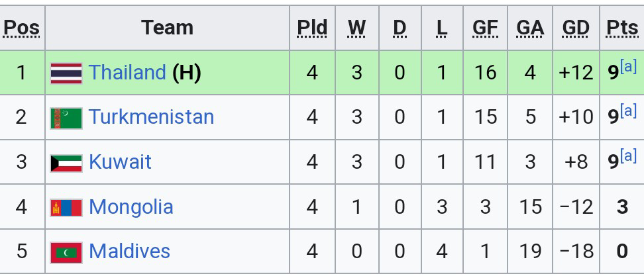Click footnote [a] next to Kuwait's points
This screenshot has height=278, width=644.
[x=628, y=156]
